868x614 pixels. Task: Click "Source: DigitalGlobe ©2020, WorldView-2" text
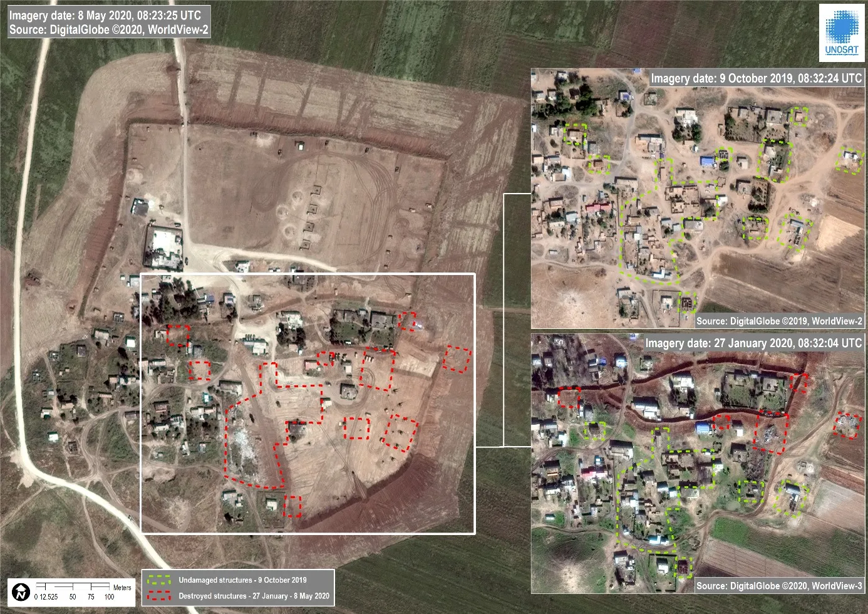[x=109, y=29]
